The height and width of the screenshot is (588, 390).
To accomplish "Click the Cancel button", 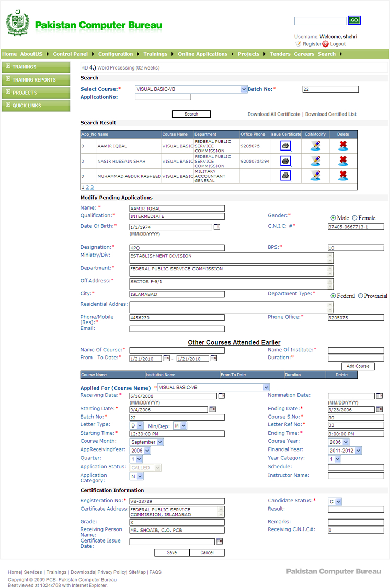I will [x=207, y=553].
